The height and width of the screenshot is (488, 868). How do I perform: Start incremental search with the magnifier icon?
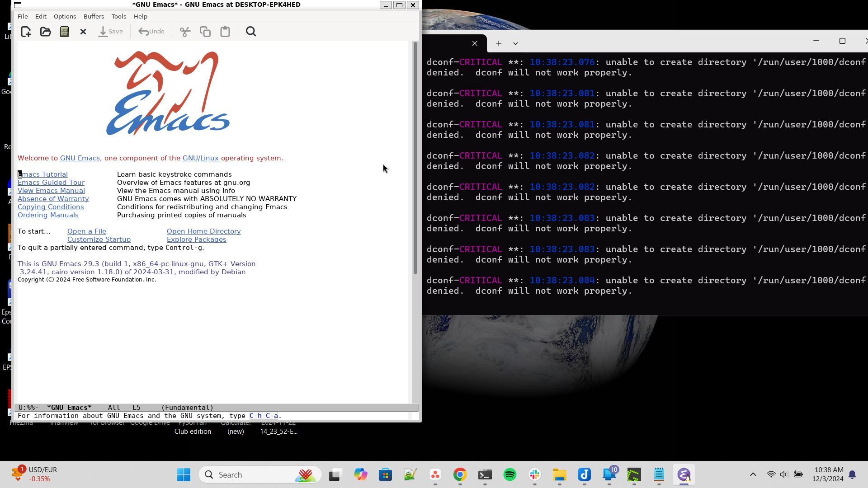[x=250, y=31]
